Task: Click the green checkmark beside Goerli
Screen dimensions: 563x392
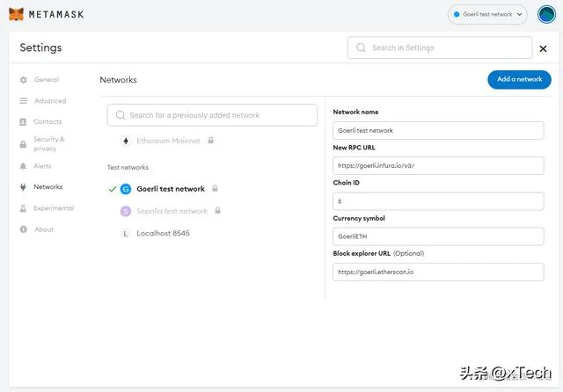Action: (113, 189)
